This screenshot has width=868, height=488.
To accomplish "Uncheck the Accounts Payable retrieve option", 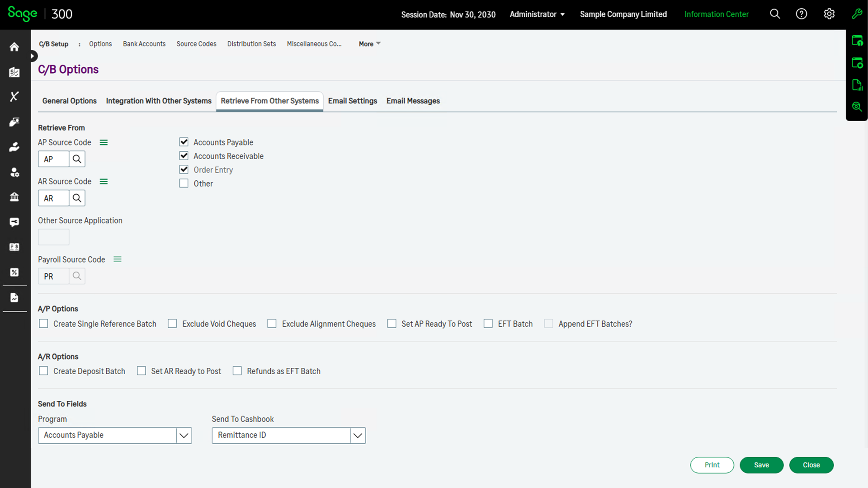I will (x=184, y=141).
